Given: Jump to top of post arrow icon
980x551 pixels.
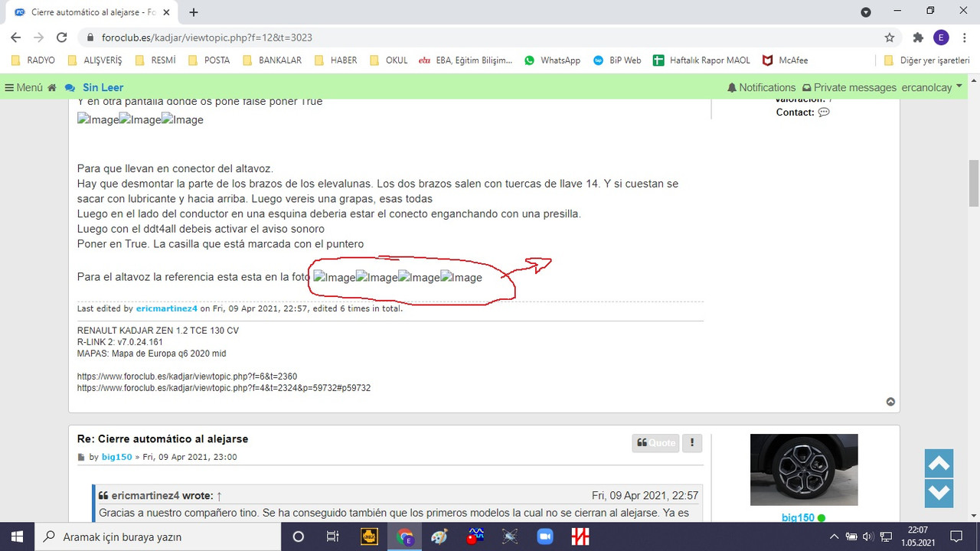Looking at the screenshot, I should 890,402.
